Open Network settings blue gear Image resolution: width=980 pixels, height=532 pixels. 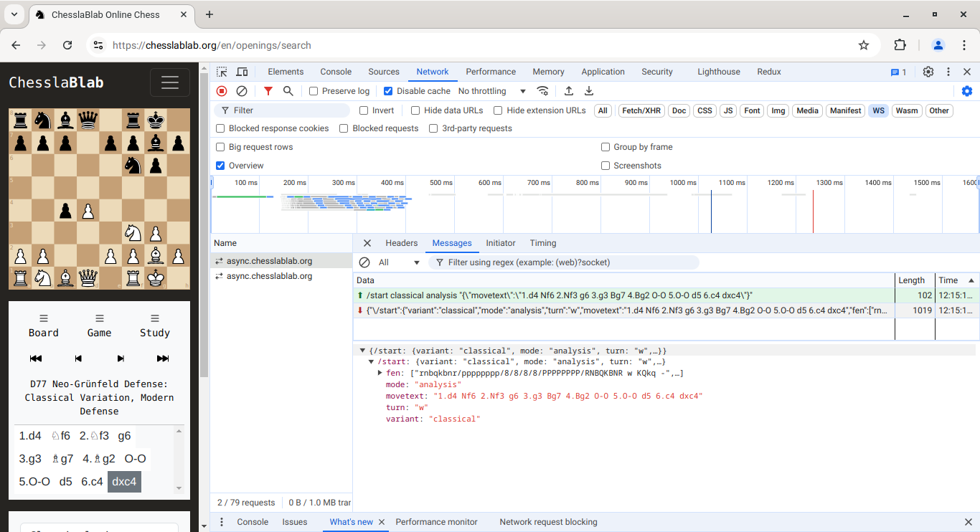pyautogui.click(x=967, y=91)
